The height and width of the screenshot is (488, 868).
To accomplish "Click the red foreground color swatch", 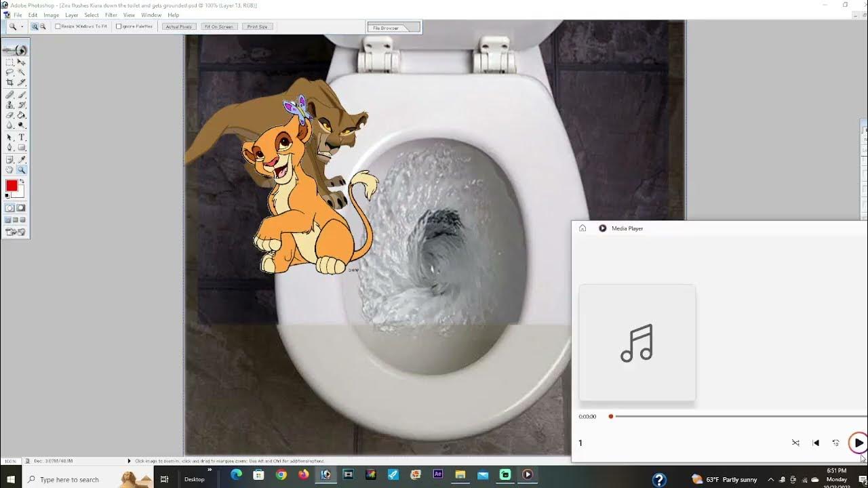I will pyautogui.click(x=12, y=184).
